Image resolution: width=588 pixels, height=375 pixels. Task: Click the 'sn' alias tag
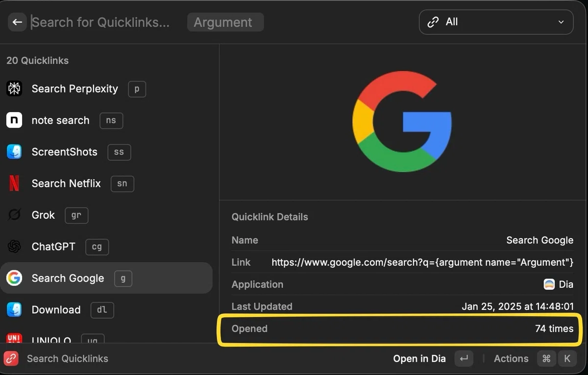click(122, 184)
